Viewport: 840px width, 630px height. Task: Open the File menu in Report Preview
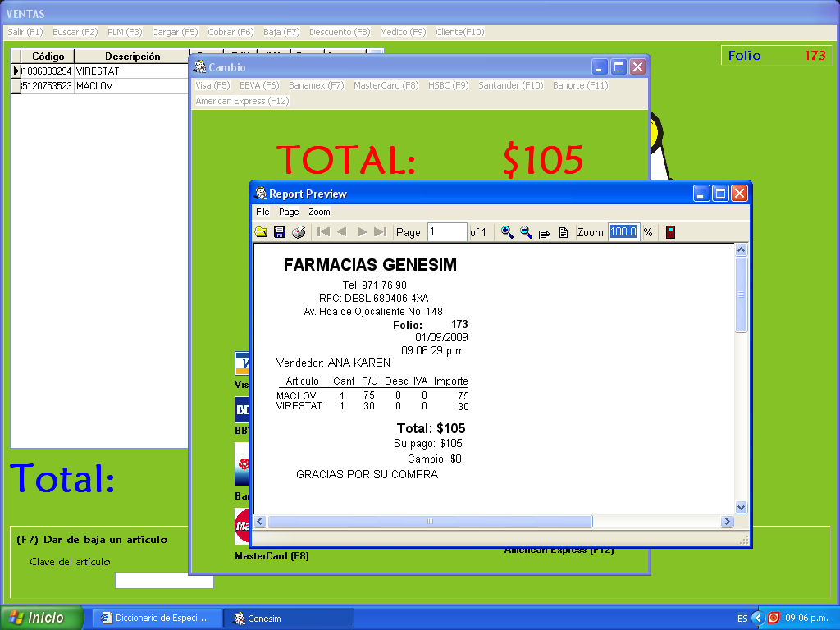click(x=262, y=212)
